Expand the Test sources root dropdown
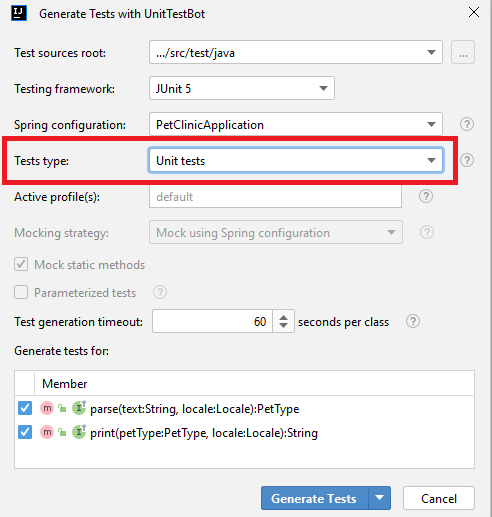This screenshot has height=517, width=492. coord(296,52)
